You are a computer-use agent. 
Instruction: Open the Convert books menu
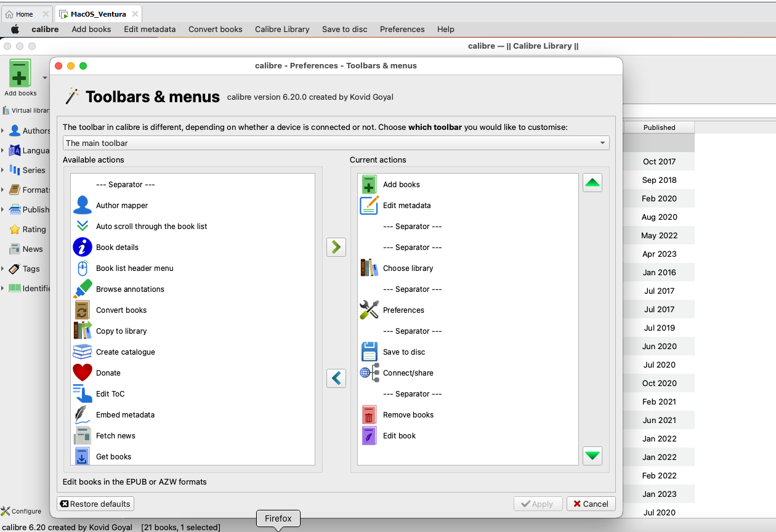216,29
